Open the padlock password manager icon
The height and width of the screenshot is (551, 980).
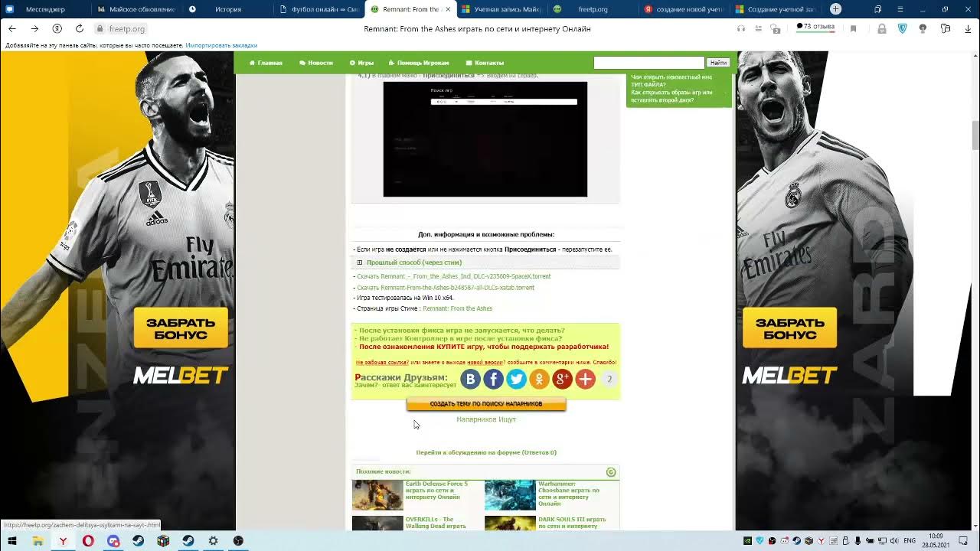coord(882,28)
